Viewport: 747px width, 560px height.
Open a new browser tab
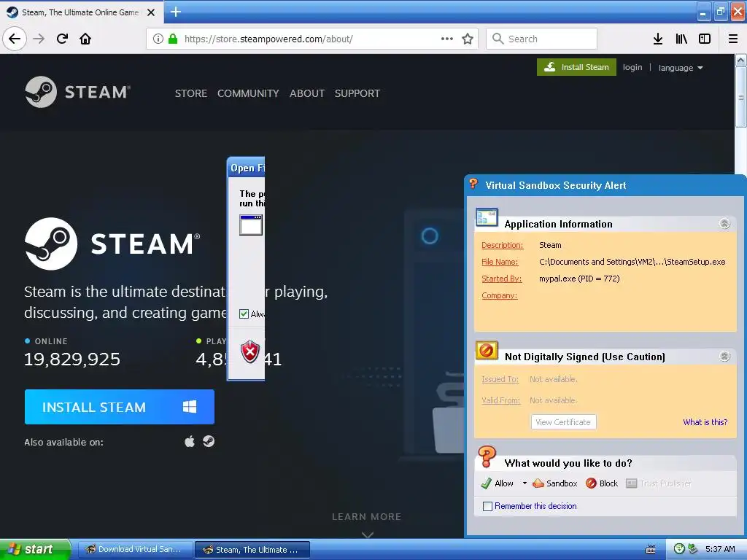(x=175, y=12)
